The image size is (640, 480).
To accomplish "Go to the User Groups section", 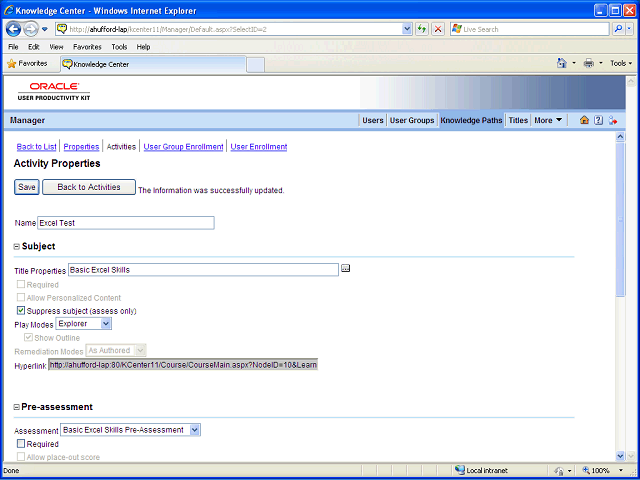I will point(412,120).
